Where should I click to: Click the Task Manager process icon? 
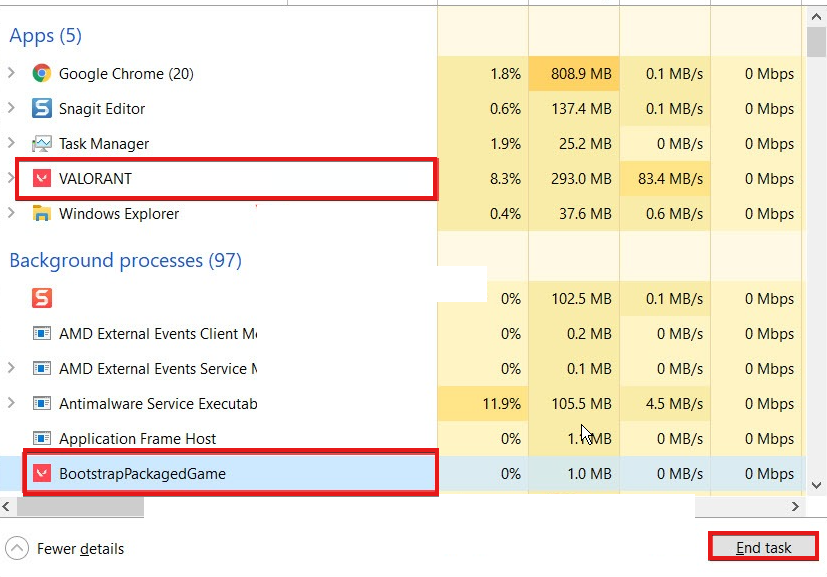pos(42,143)
